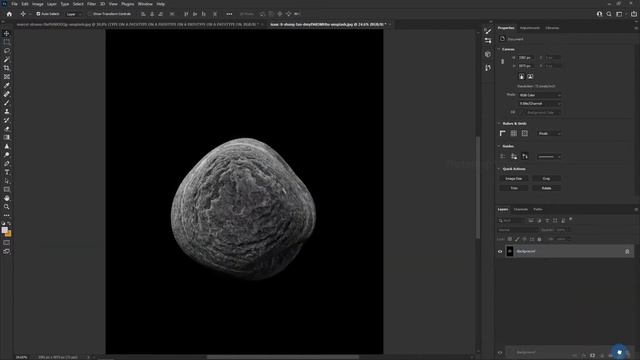The height and width of the screenshot is (360, 640).
Task: Select the Magic Wand tool
Action: pos(7,60)
